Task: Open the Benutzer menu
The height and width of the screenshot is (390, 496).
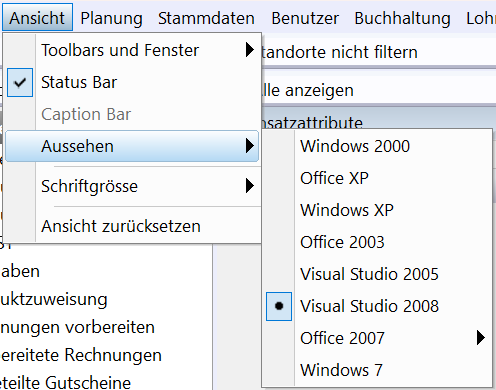Action: [x=305, y=18]
